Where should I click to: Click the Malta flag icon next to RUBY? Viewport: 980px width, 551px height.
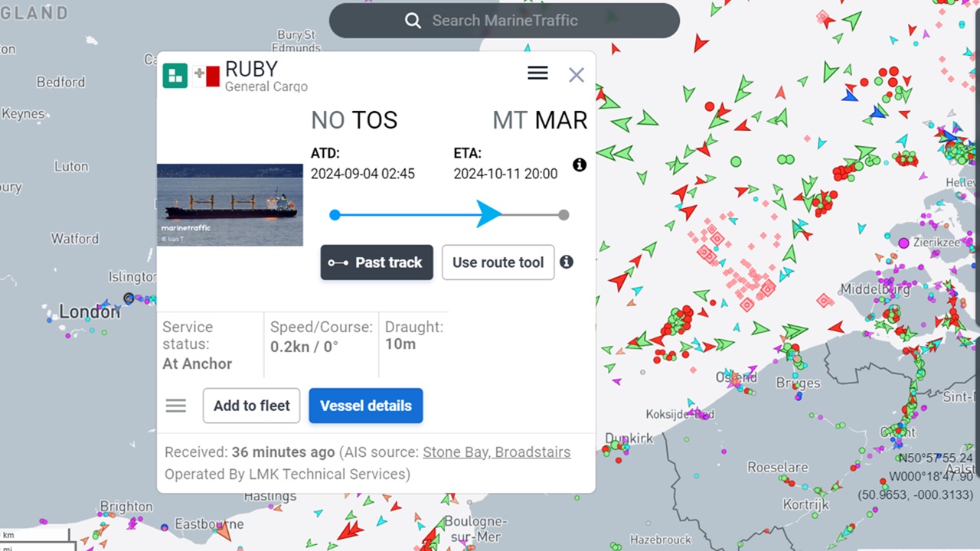[205, 75]
